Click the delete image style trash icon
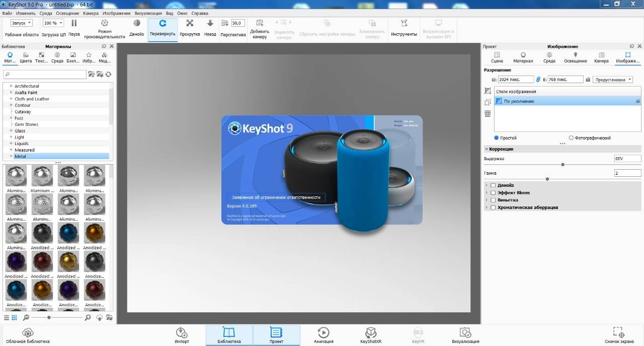 point(488,114)
